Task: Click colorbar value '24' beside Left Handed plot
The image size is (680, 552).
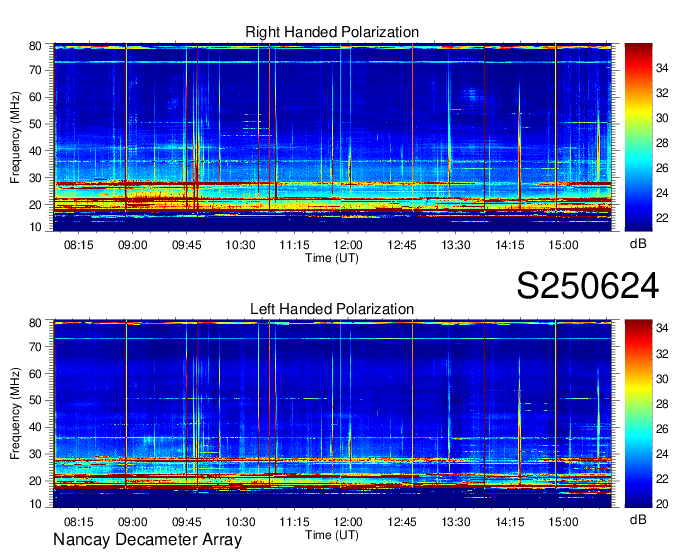Action: pos(662,454)
